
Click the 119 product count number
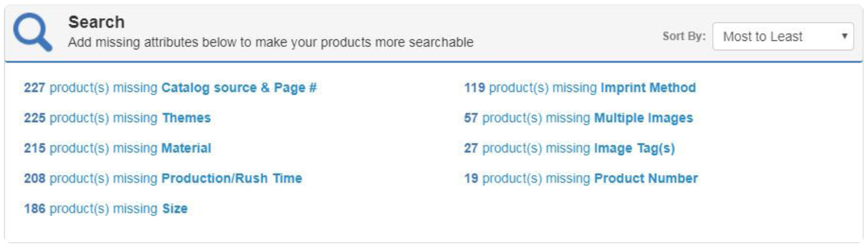[x=475, y=88]
